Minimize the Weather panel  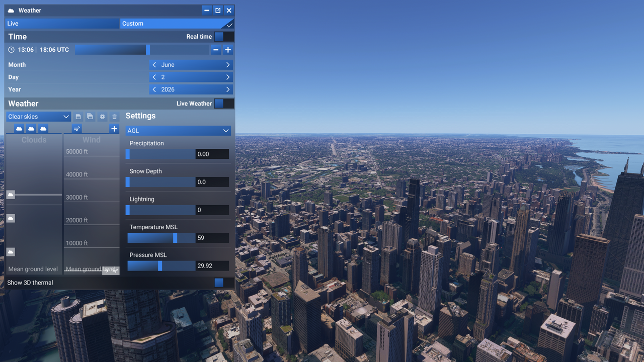point(207,11)
